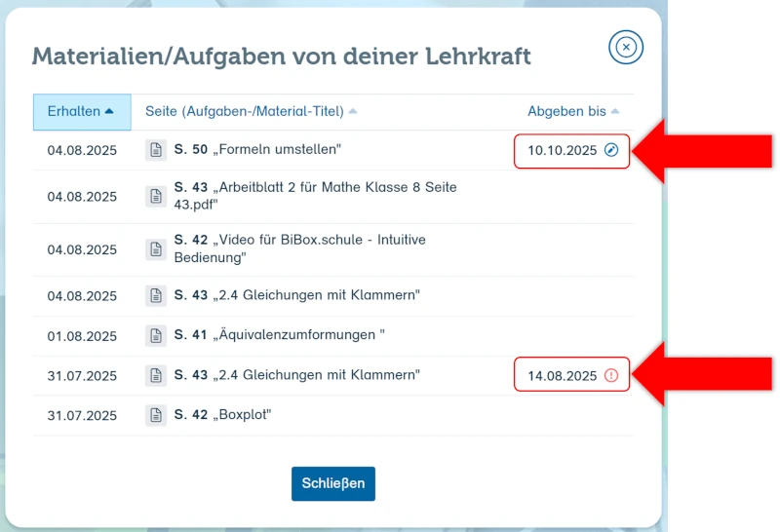Click the received date 01.08.2025
Viewport: 780px width, 532px height.
[82, 336]
